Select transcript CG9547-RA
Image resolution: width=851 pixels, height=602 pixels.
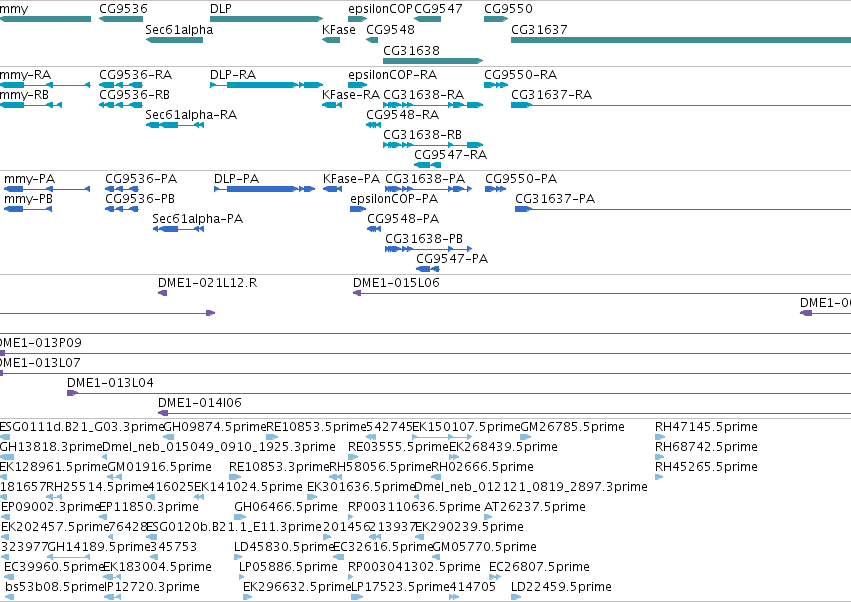point(428,165)
